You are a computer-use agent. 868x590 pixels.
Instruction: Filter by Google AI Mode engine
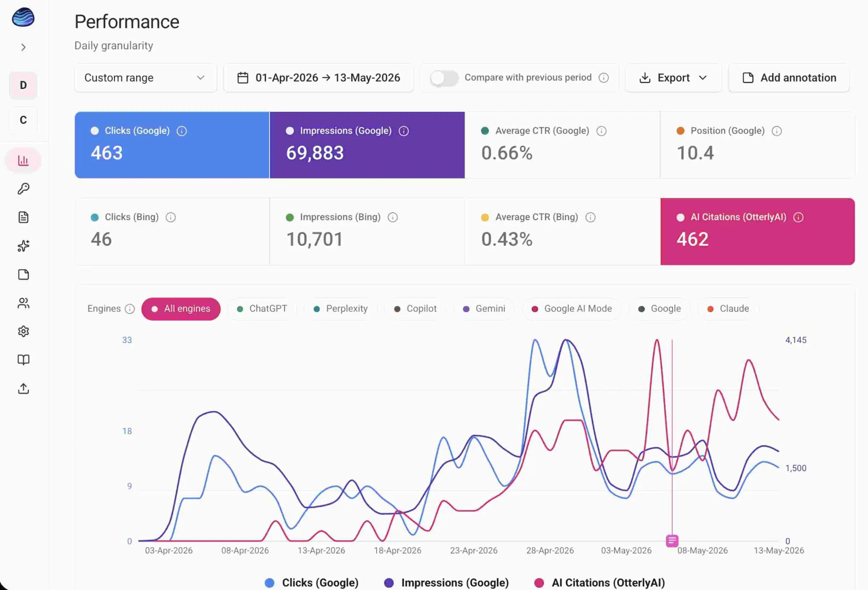(x=572, y=309)
